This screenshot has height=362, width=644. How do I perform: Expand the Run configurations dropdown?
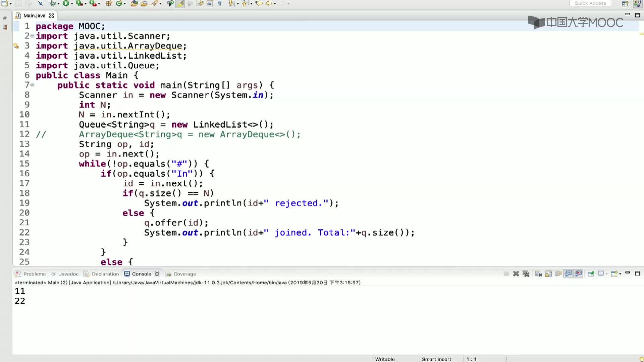point(72,3)
